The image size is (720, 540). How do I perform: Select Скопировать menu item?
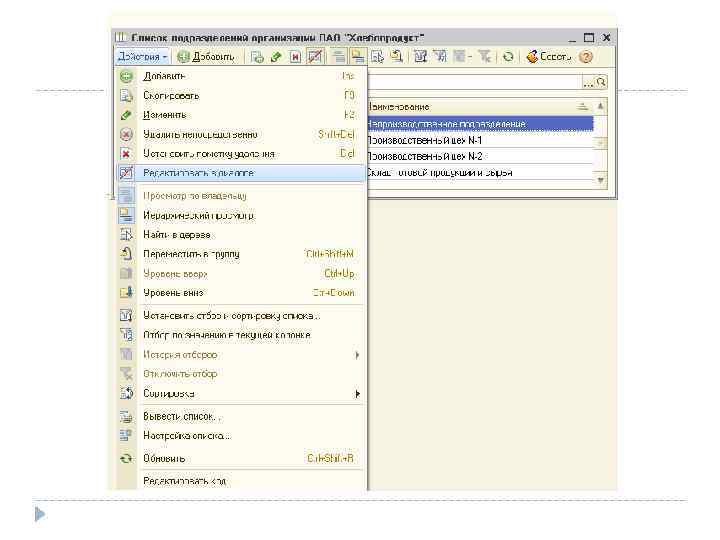tap(241, 96)
